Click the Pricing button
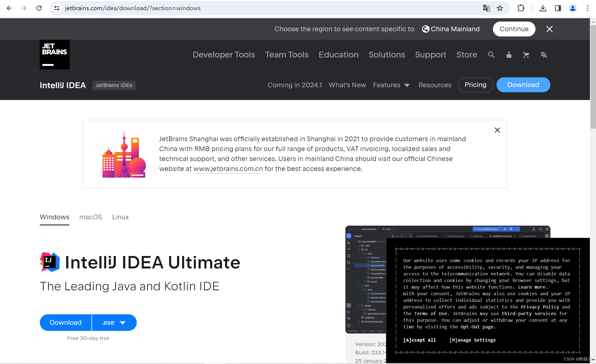The image size is (596, 364). [x=476, y=85]
